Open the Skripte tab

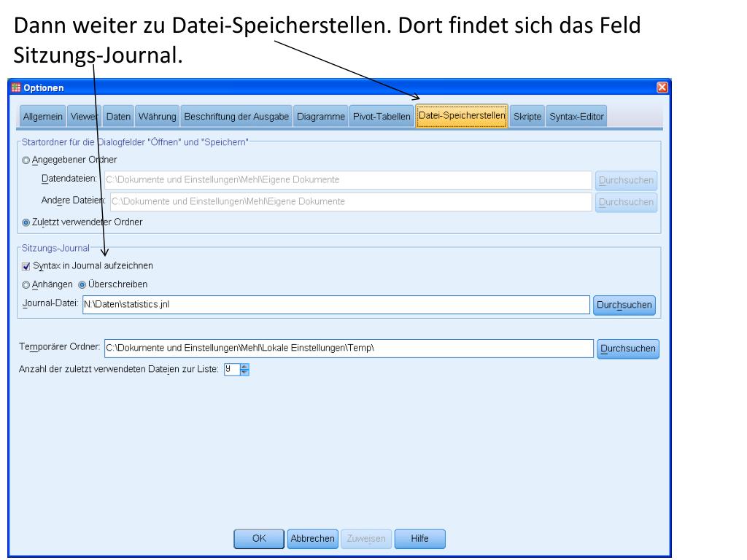click(x=527, y=117)
